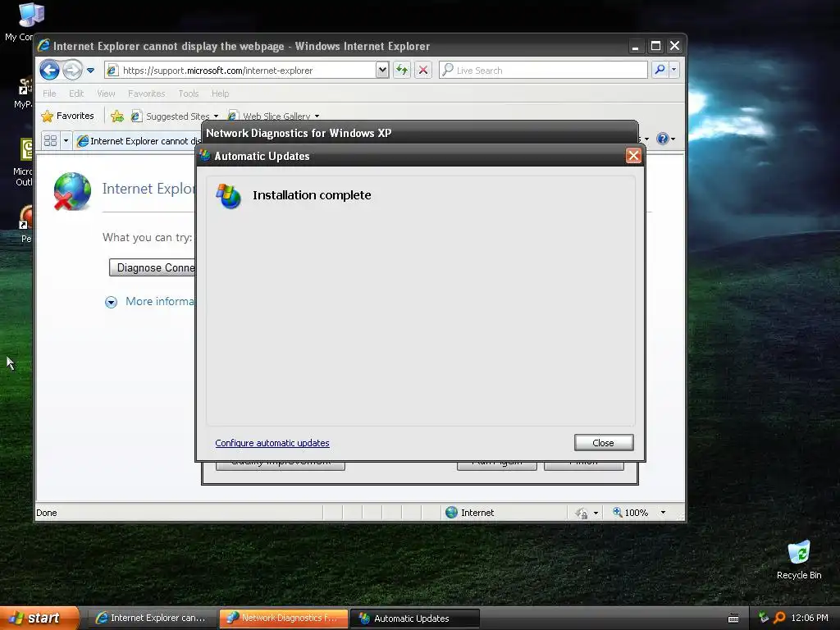Open the zoom level dropdown arrow
The width and height of the screenshot is (840, 630).
click(x=663, y=512)
